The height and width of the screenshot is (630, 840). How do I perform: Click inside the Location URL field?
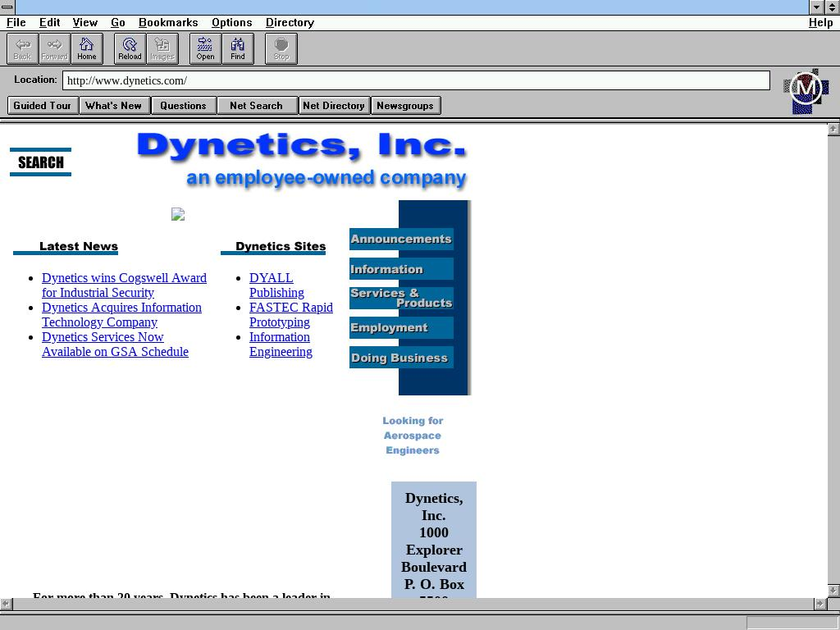[x=416, y=80]
